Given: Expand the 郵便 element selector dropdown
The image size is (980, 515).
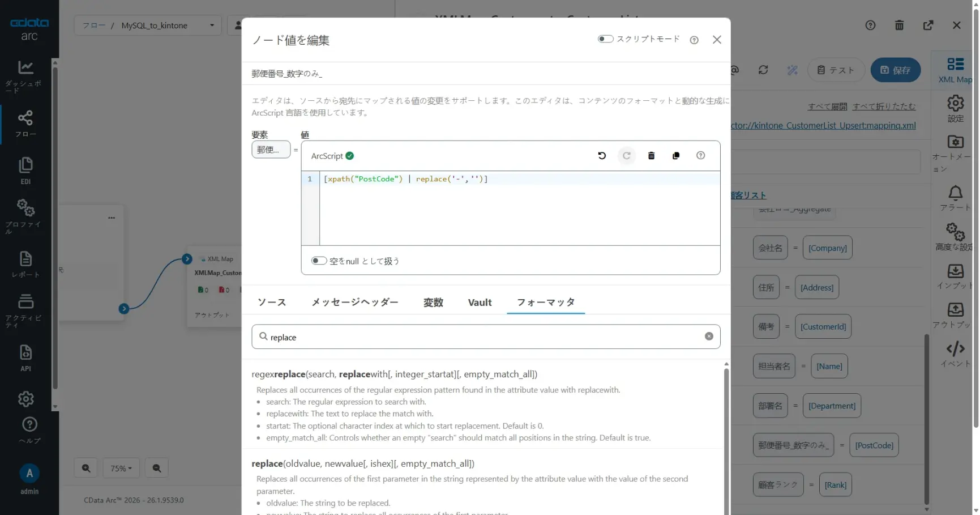Looking at the screenshot, I should pos(271,150).
